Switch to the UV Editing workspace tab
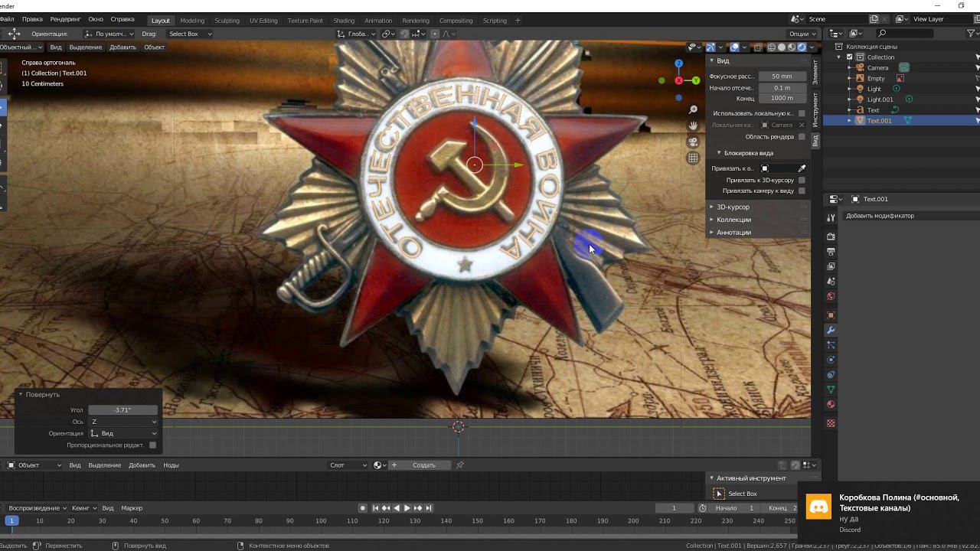 click(x=263, y=21)
